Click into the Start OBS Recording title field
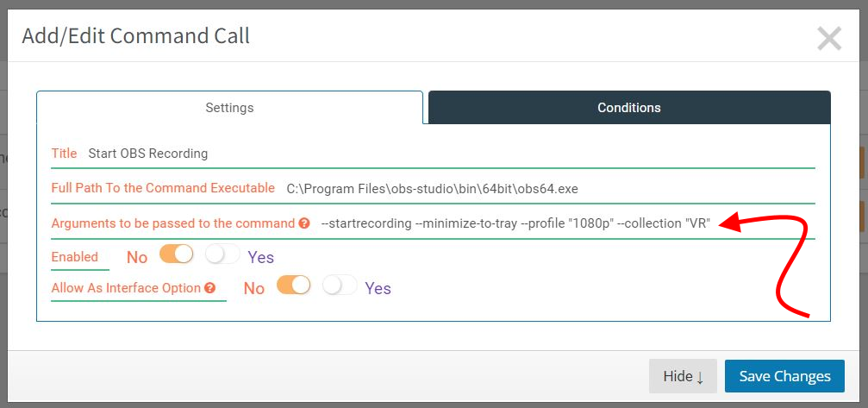868x408 pixels. click(449, 154)
